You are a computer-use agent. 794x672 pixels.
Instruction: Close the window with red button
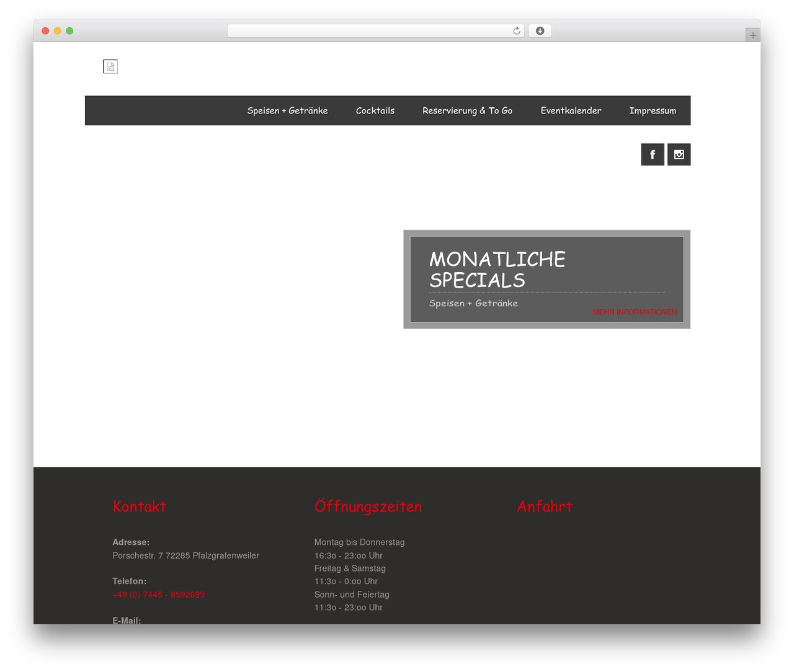point(45,31)
